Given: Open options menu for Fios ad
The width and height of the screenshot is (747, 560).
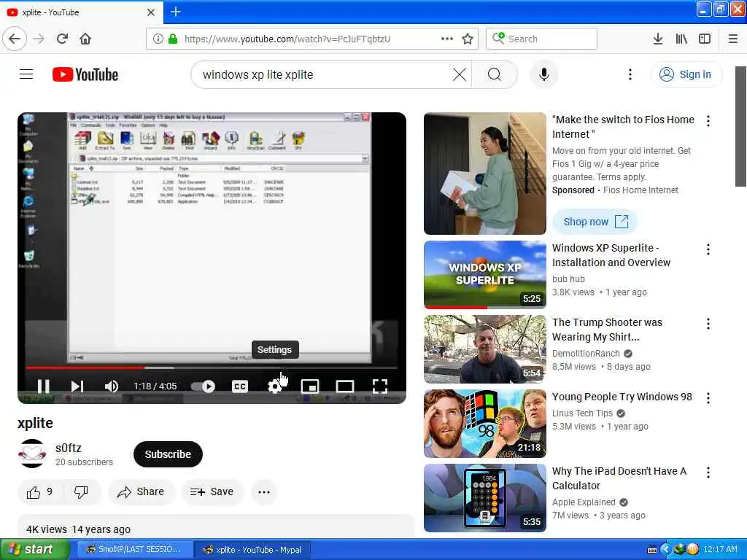Looking at the screenshot, I should (708, 121).
